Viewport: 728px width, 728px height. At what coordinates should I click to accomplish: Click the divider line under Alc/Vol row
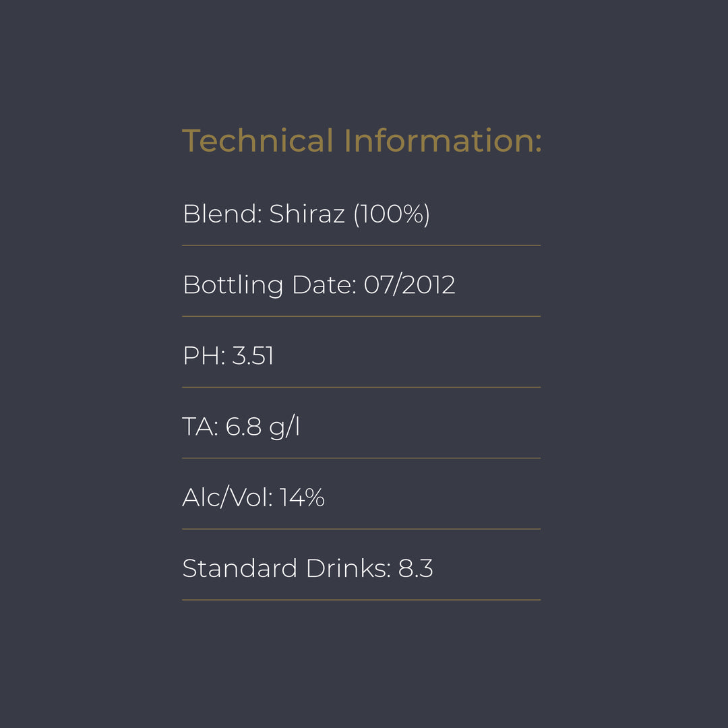(x=361, y=529)
